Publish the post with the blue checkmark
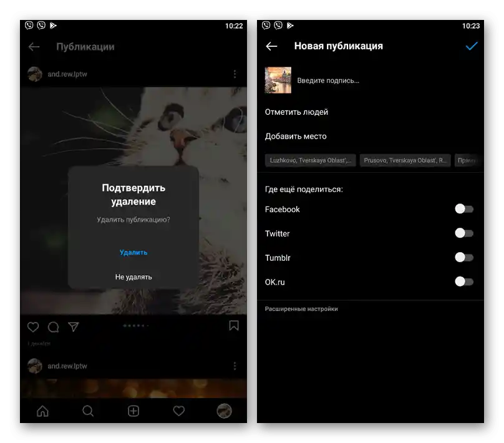 472,46
